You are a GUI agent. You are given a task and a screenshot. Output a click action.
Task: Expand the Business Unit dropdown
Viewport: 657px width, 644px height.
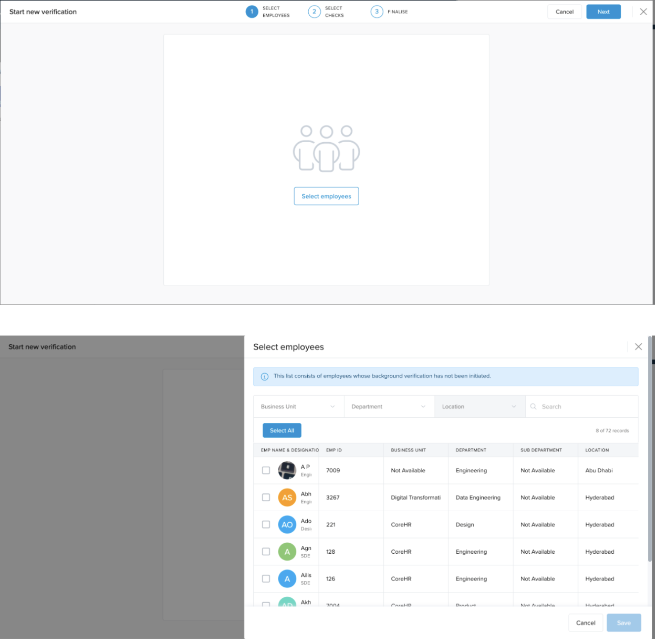(x=298, y=407)
